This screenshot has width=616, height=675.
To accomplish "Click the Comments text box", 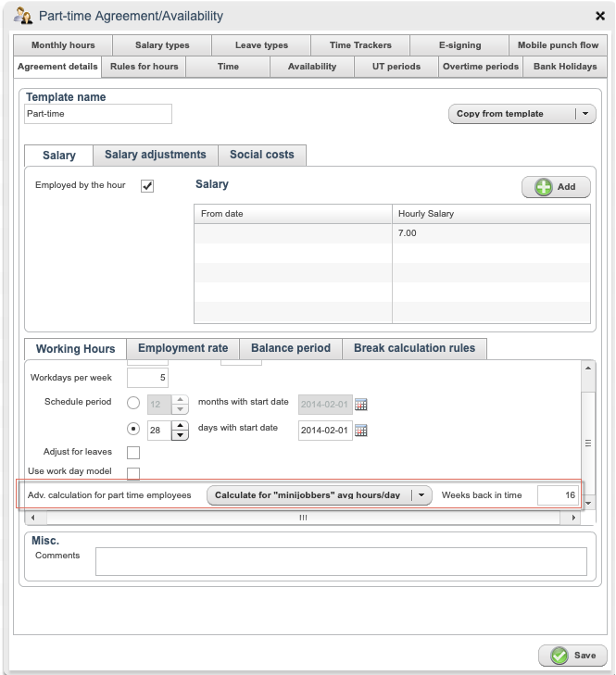I will click(x=341, y=561).
